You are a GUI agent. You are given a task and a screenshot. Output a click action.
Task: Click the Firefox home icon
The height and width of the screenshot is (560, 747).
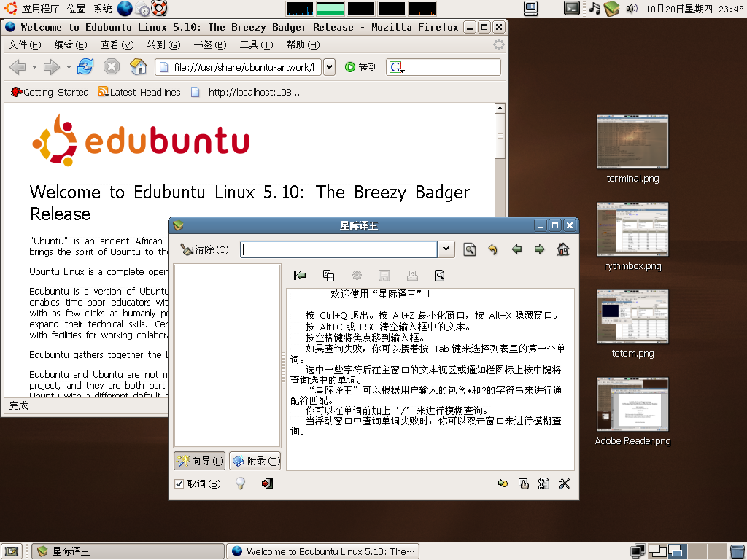pos(138,66)
